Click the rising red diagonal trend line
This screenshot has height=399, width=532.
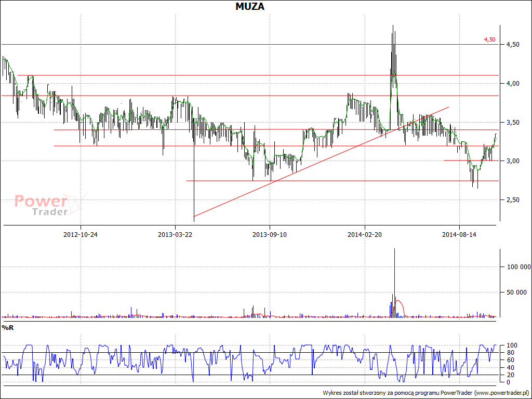point(321,162)
